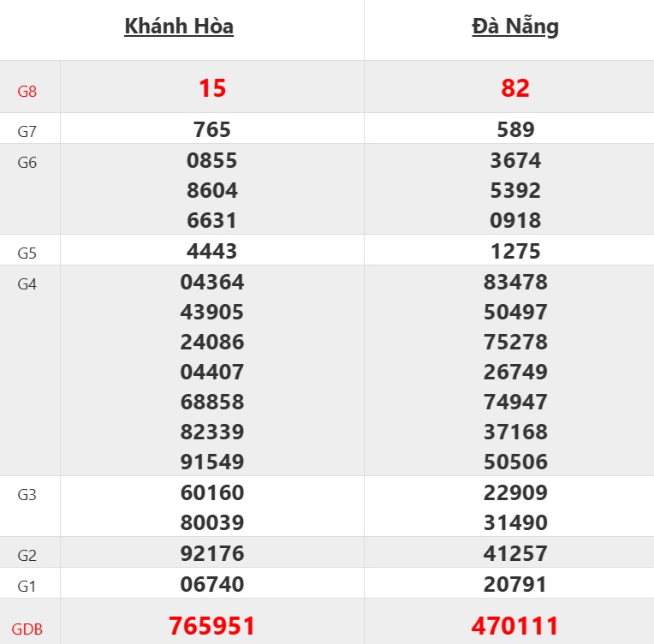Select Đà Nẵng G8 number 82
654x644 pixels.
(x=515, y=88)
